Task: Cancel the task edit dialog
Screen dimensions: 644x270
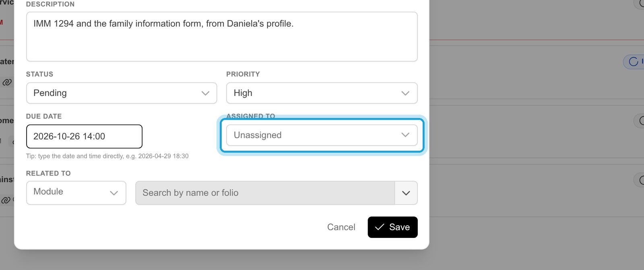Action: (x=341, y=227)
